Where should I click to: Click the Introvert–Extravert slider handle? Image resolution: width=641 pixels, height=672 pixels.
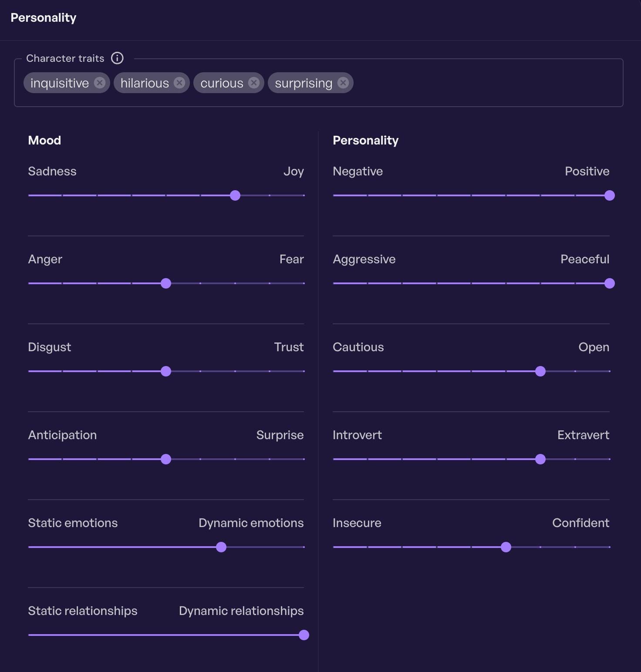coord(540,459)
